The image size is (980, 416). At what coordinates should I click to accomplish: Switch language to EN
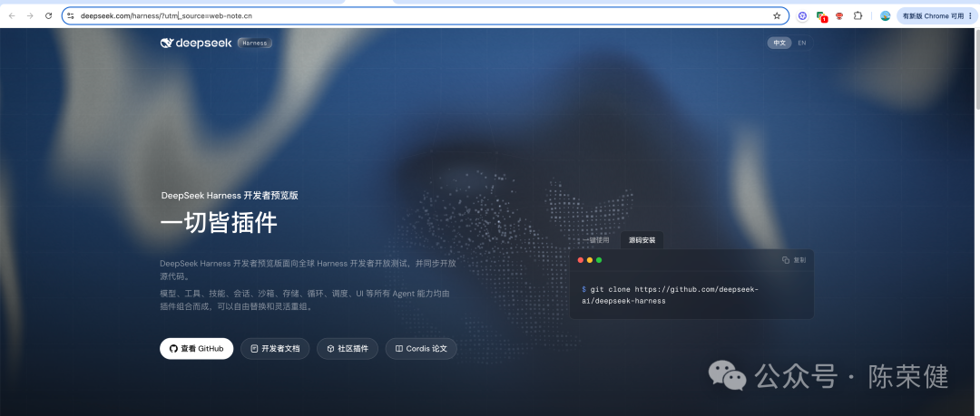802,44
